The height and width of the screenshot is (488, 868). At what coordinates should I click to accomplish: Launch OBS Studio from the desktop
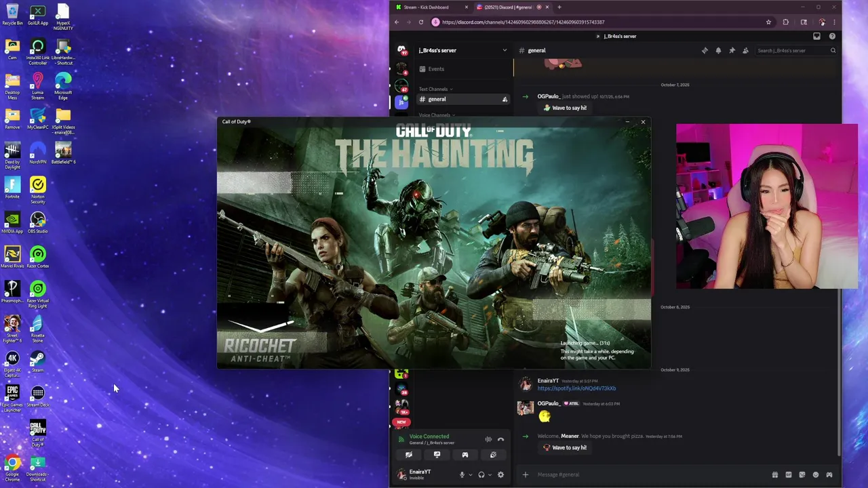(38, 223)
